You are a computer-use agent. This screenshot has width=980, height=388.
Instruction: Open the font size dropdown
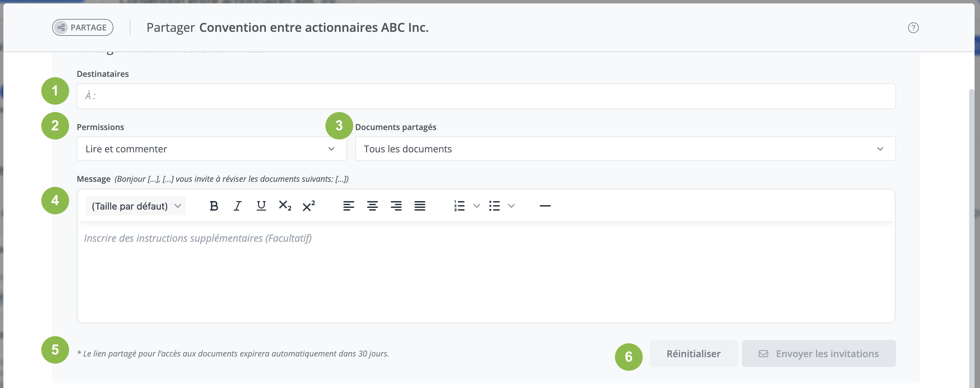click(136, 206)
